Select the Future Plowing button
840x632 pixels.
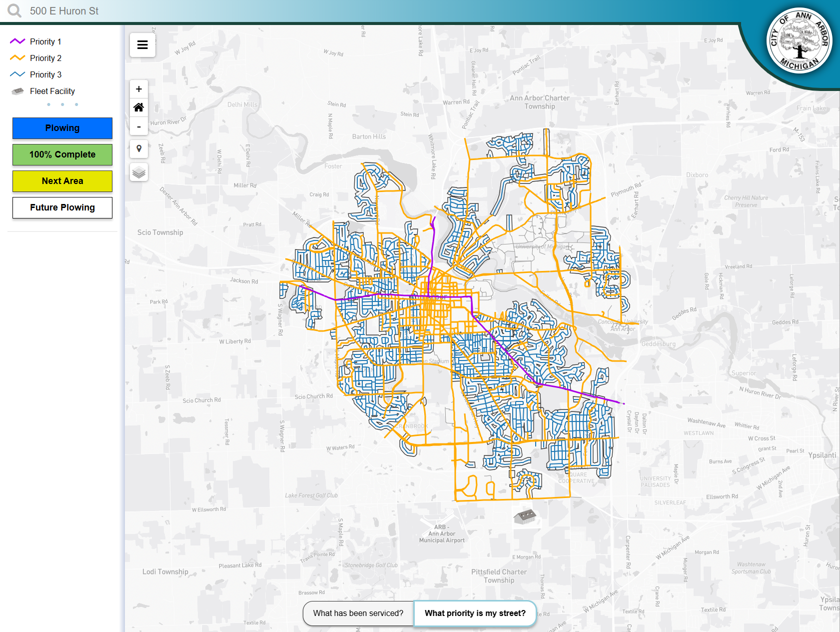[62, 207]
